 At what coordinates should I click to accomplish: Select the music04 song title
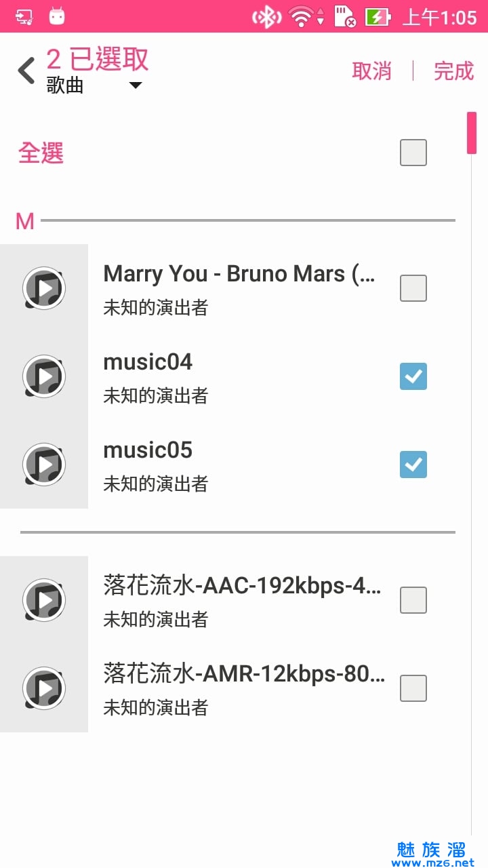tap(148, 362)
